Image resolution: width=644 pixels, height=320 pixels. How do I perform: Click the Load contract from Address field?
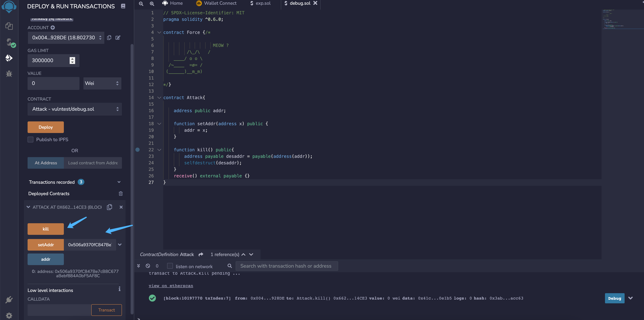tap(93, 163)
